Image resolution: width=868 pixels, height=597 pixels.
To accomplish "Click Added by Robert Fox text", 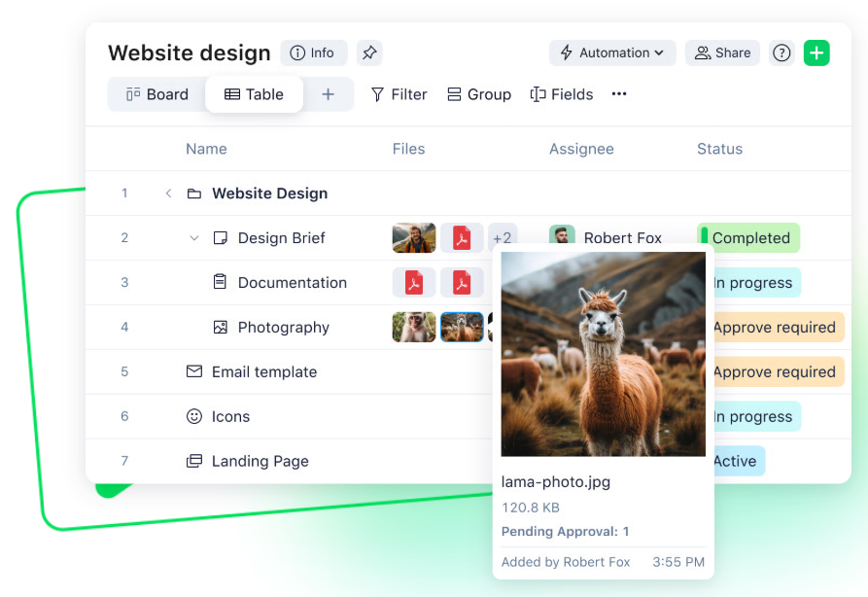I will (565, 562).
